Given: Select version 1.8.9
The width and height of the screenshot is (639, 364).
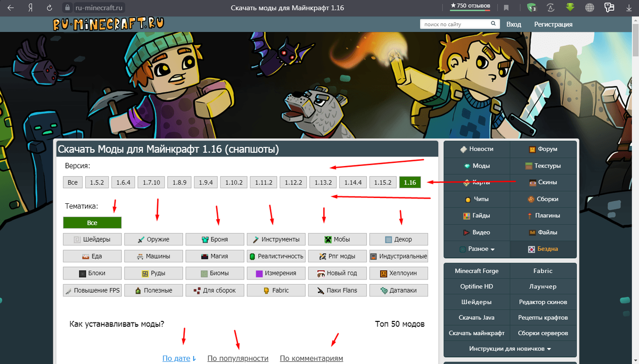Looking at the screenshot, I should [x=179, y=182].
